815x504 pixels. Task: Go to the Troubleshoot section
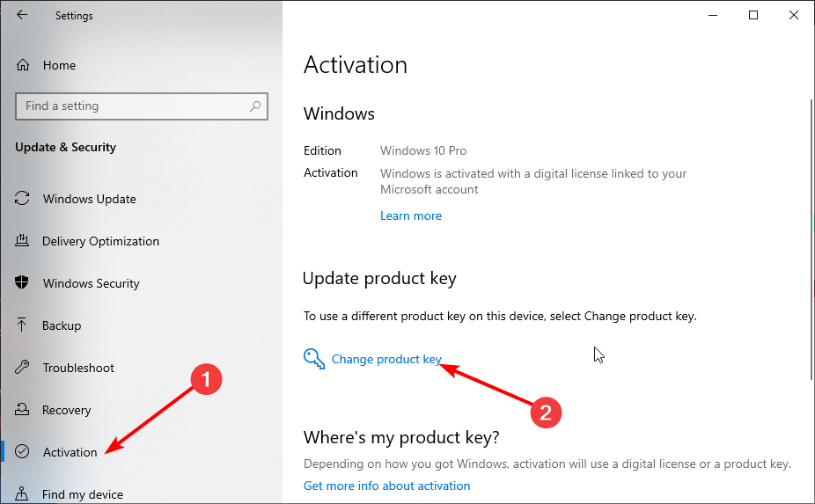pyautogui.click(x=78, y=368)
